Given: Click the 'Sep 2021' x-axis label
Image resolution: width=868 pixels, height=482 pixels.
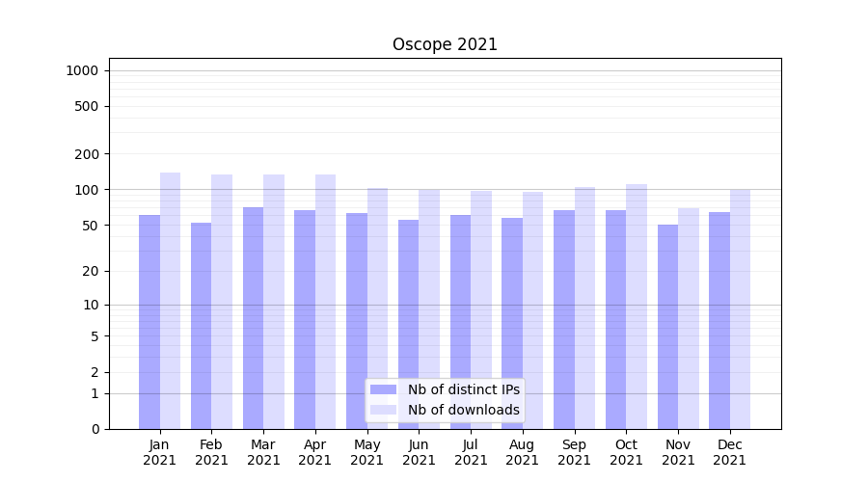Looking at the screenshot, I should (x=574, y=452).
